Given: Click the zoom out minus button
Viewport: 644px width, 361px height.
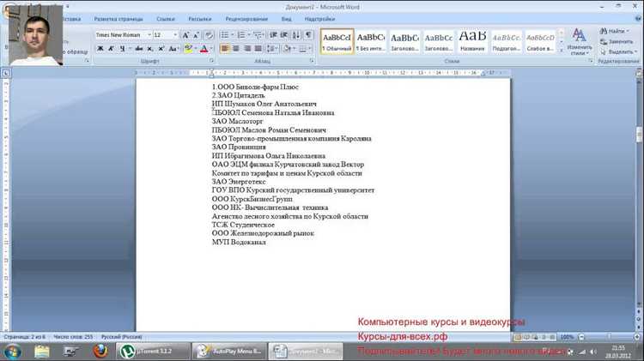Looking at the screenshot, I should [581, 337].
